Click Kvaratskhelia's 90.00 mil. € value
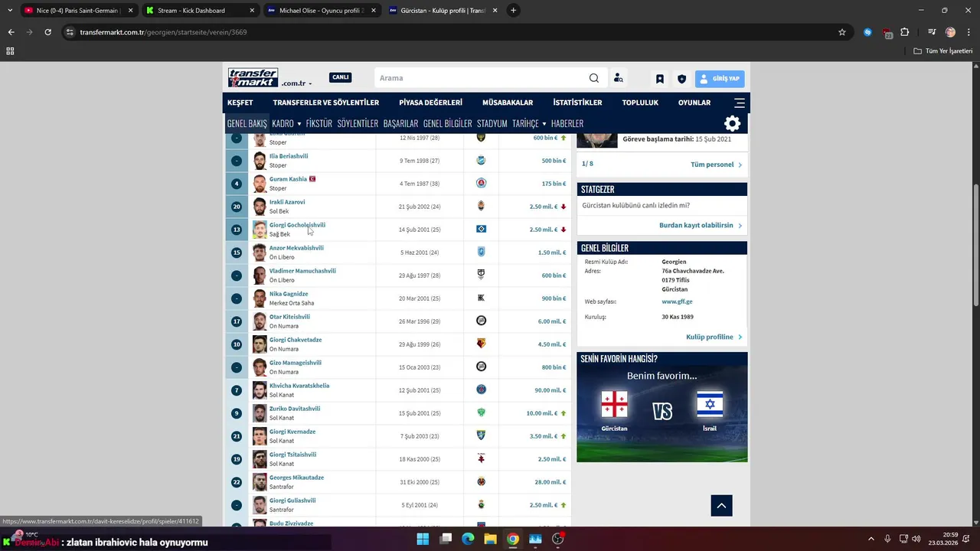This screenshot has width=980, height=551. (551, 390)
